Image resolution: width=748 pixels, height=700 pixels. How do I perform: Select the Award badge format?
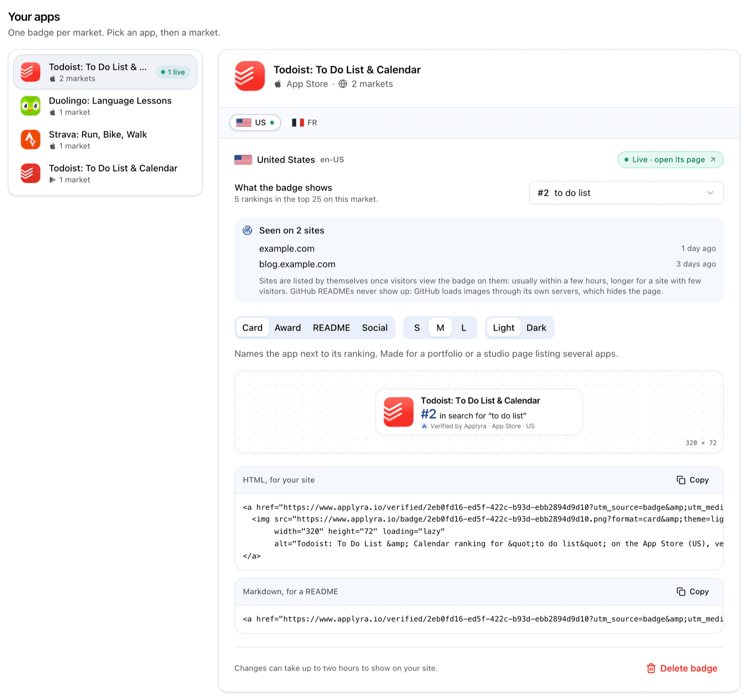[x=288, y=328]
